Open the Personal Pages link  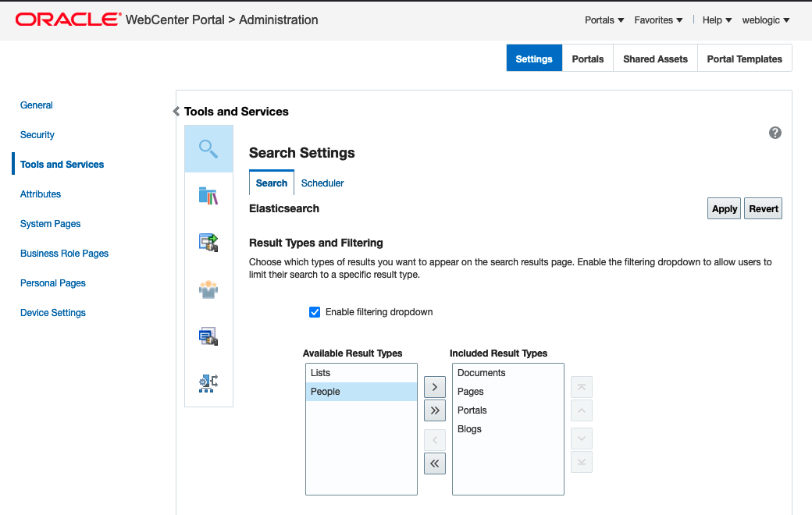click(53, 283)
